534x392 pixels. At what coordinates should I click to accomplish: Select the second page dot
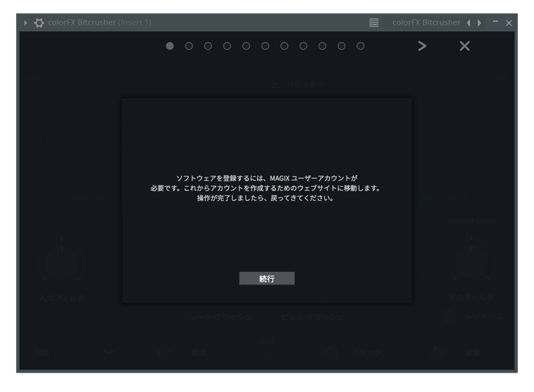pos(189,46)
